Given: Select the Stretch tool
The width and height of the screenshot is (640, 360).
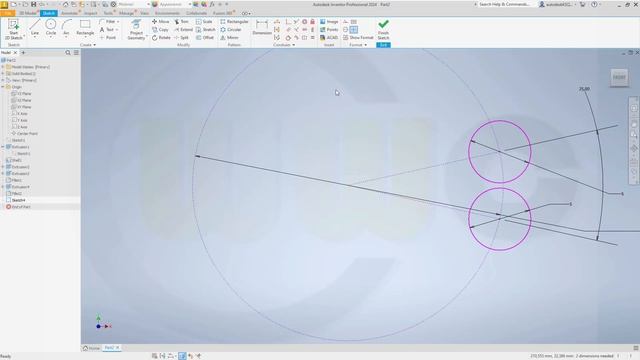Looking at the screenshot, I should (206, 30).
